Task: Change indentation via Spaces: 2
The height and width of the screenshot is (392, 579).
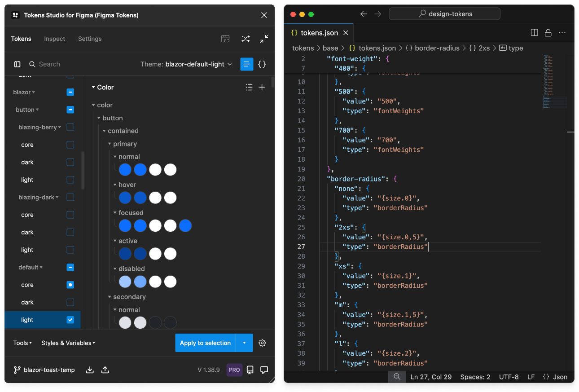Action: (475, 377)
